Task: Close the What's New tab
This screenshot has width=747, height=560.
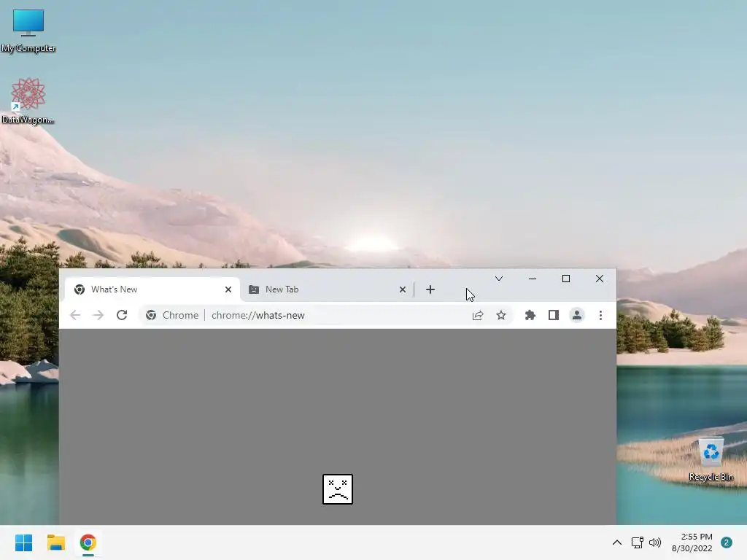Action: coord(228,289)
